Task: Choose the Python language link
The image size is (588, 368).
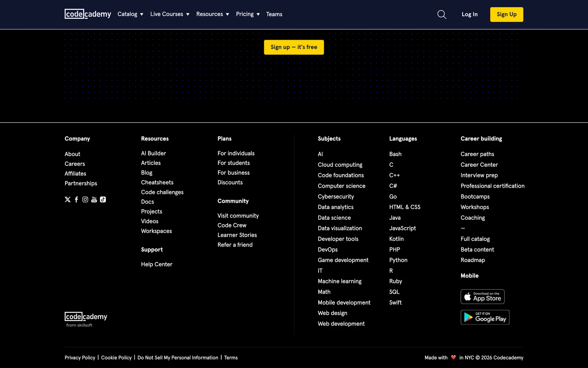Action: (398, 260)
